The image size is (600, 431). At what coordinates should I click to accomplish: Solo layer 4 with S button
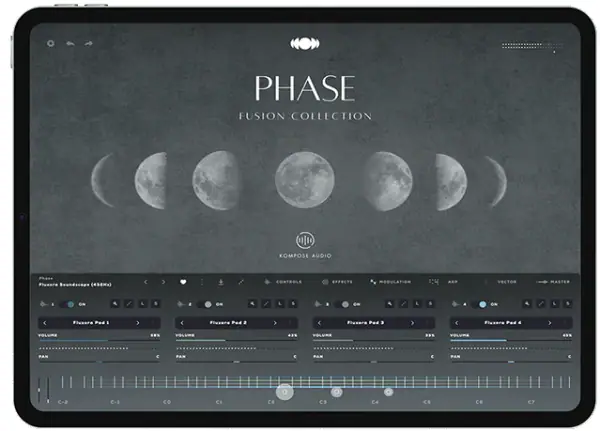568,304
